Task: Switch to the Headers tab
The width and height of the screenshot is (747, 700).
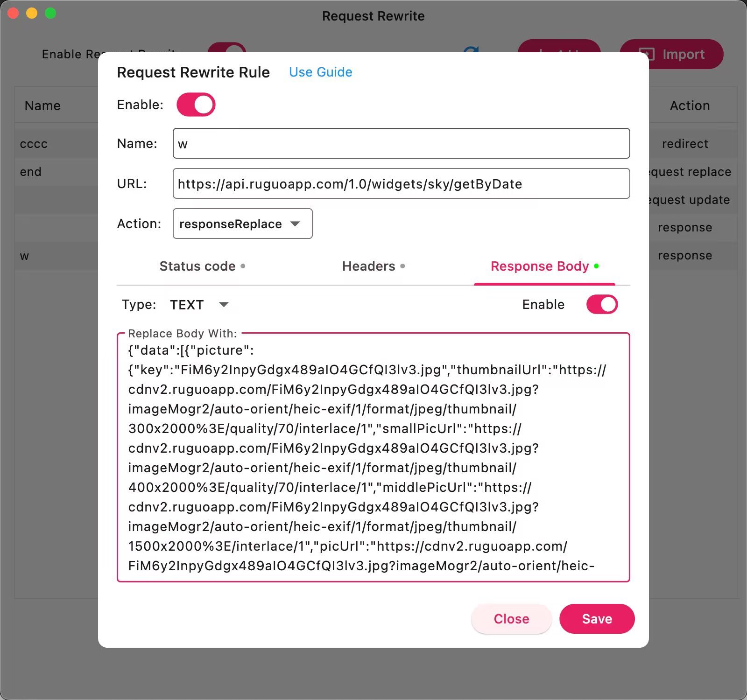Action: tap(373, 266)
